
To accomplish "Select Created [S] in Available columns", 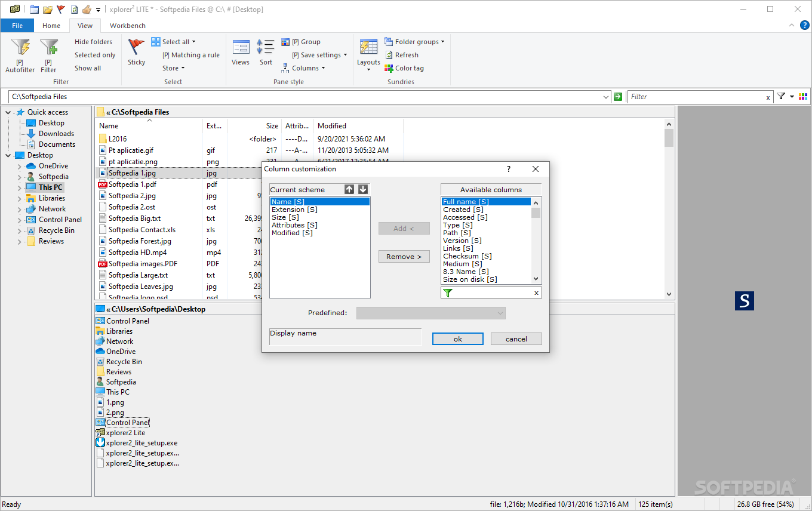I will (486, 210).
